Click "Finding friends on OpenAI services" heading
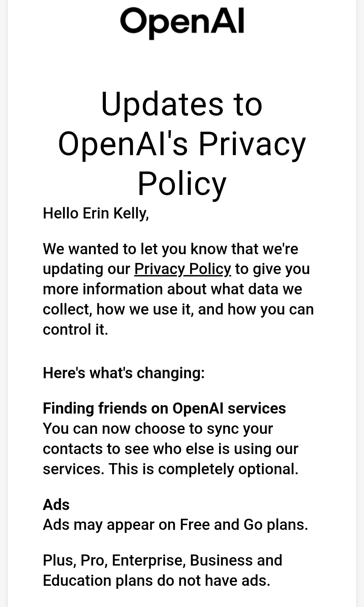This screenshot has width=364, height=607. pyautogui.click(x=164, y=408)
